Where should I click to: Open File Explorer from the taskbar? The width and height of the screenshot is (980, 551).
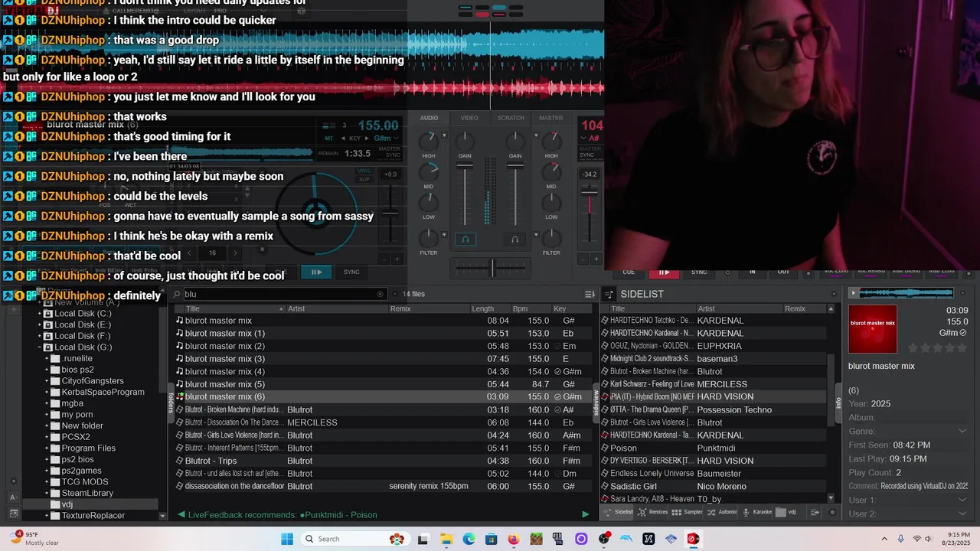point(446,539)
